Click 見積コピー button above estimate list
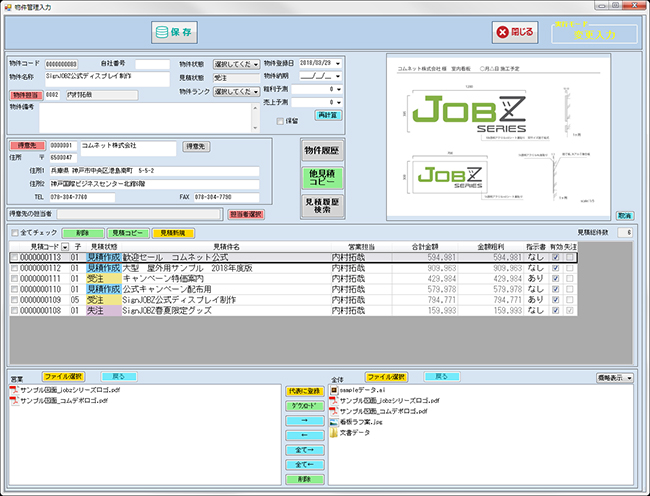650x496 pixels. [x=128, y=233]
